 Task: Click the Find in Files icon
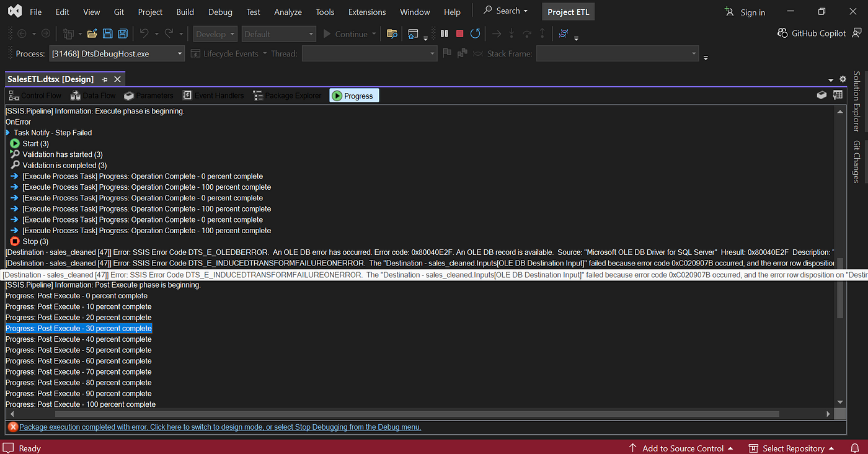click(x=392, y=34)
